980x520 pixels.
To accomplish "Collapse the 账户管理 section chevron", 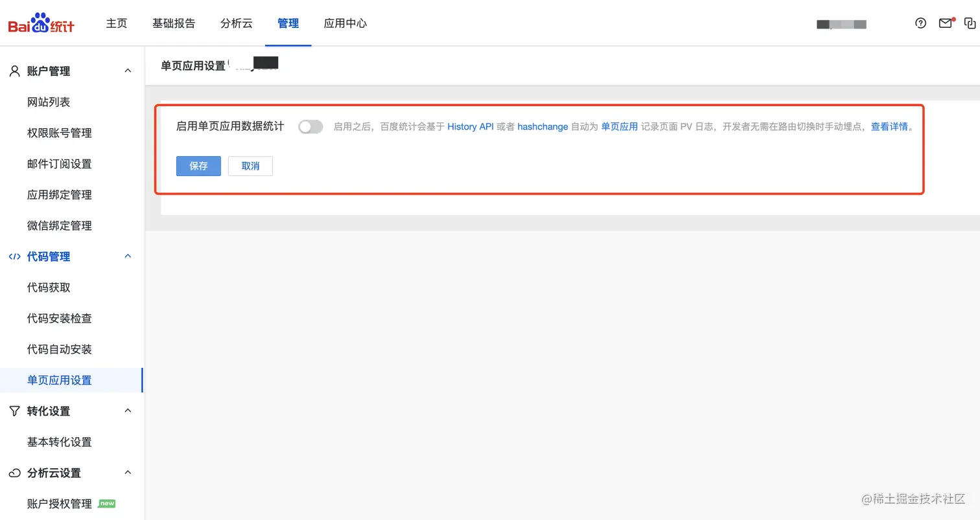I will tap(128, 71).
